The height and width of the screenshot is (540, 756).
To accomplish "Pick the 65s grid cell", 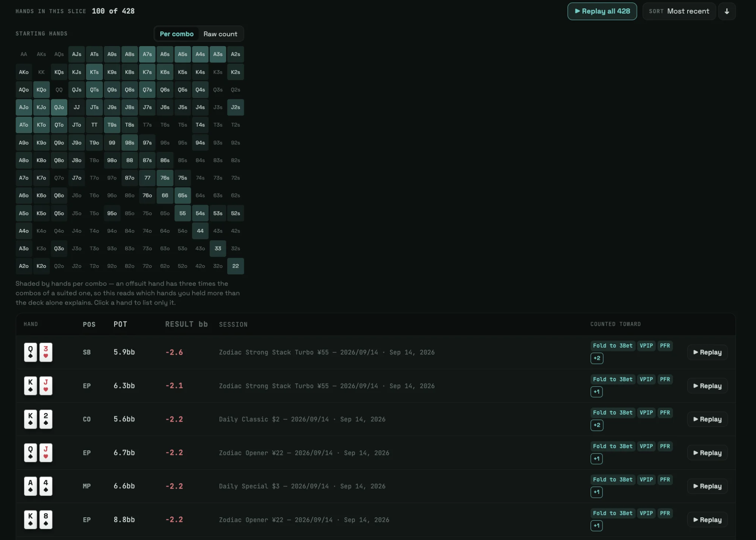I will pos(183,195).
